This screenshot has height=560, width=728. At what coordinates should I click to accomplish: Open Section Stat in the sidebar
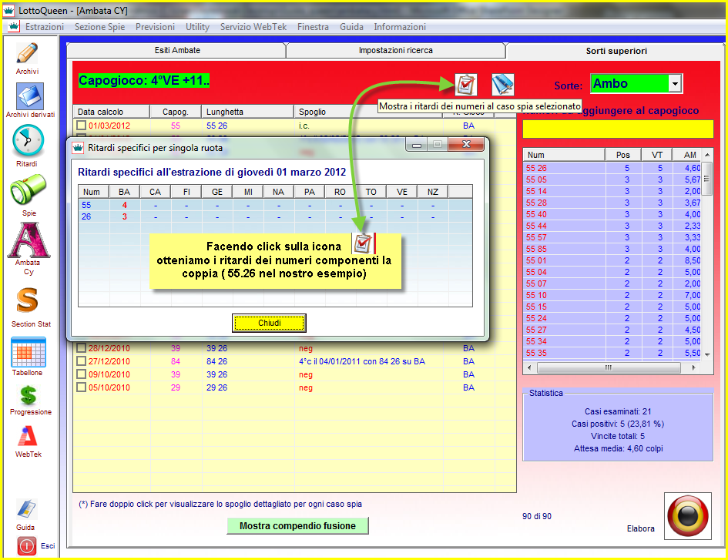[x=28, y=300]
